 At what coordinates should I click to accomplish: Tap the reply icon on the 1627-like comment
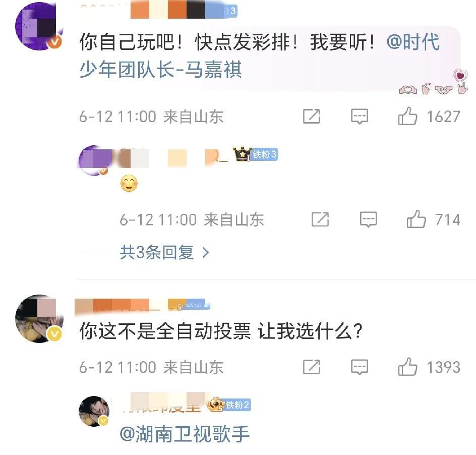point(360,117)
